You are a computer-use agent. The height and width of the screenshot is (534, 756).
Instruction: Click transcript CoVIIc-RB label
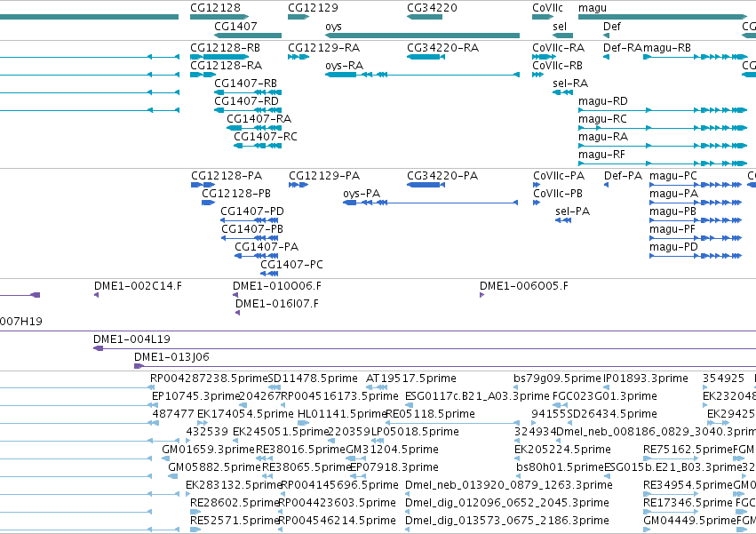click(x=557, y=66)
